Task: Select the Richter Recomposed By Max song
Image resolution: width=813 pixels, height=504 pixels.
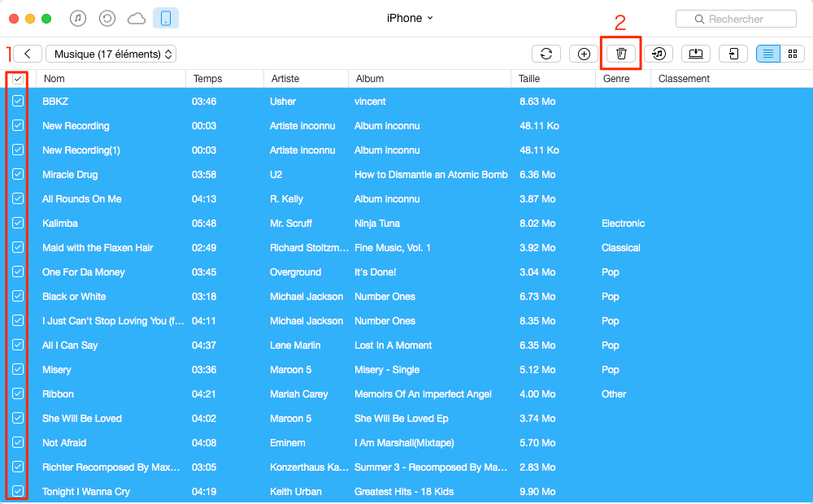Action: (111, 467)
